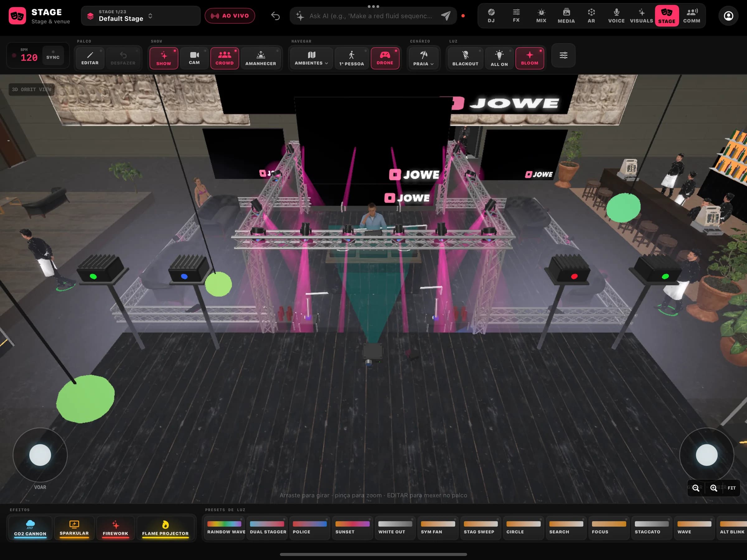
Task: Zoom in the 3D view
Action: 714,488
